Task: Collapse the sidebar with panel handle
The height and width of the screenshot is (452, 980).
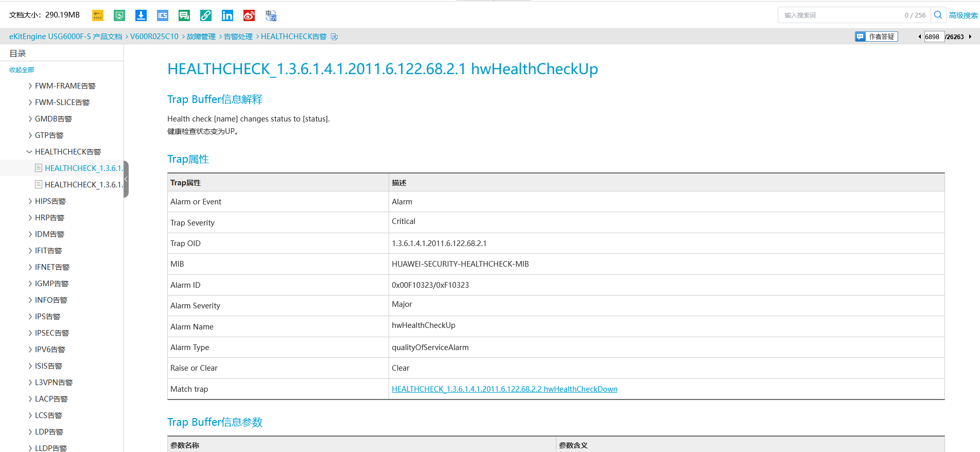Action: click(x=126, y=179)
